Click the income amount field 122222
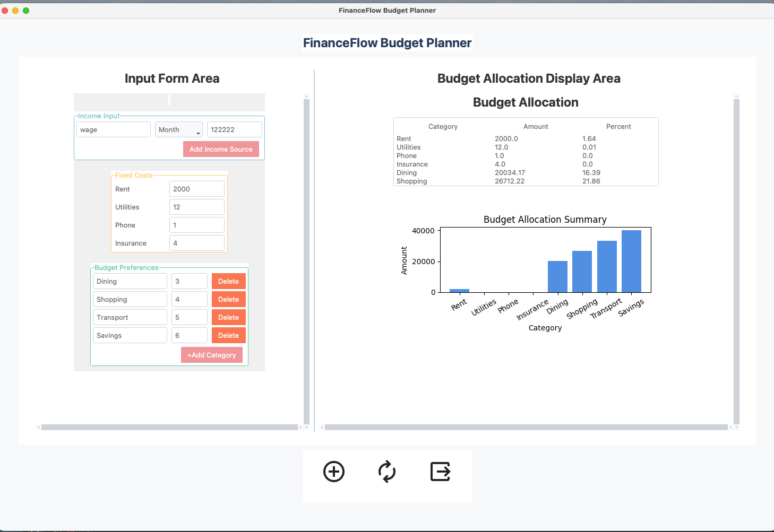774x532 pixels. 235,129
